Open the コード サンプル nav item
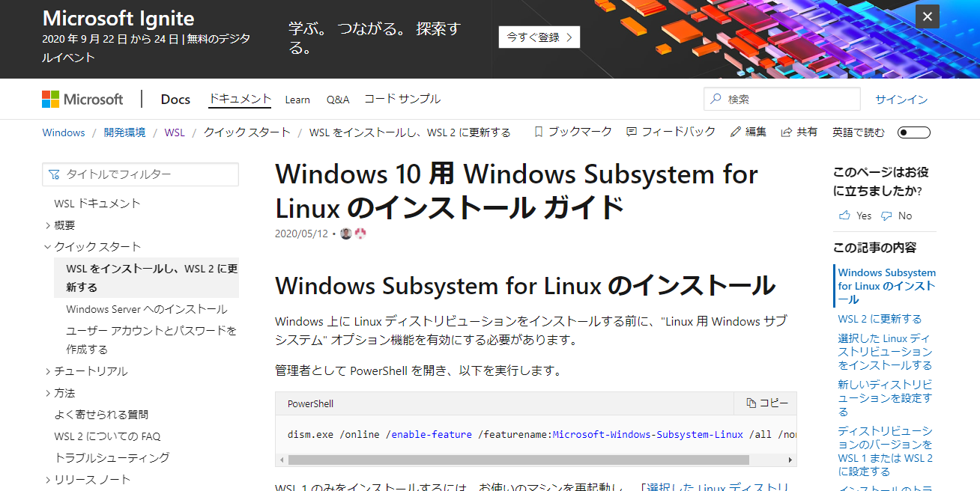The image size is (980, 491). click(402, 99)
